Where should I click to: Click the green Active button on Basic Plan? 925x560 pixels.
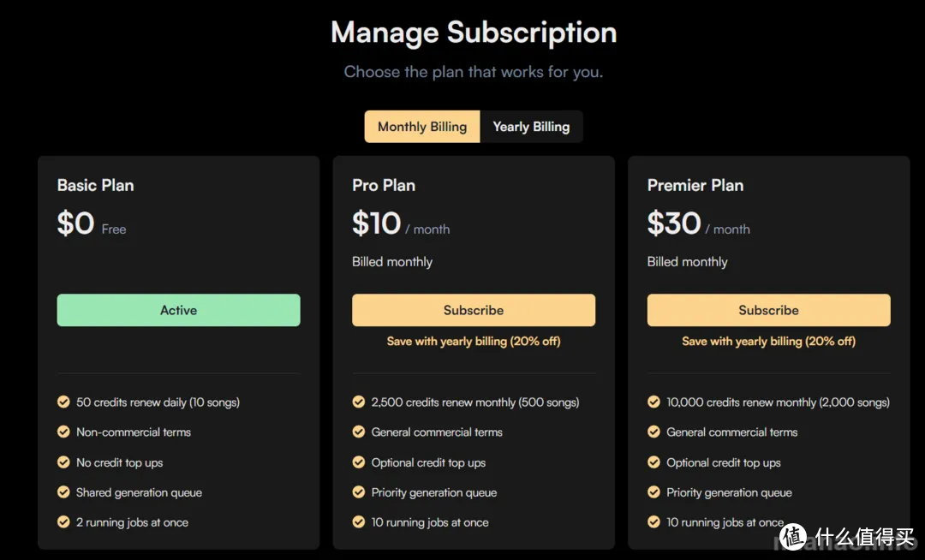click(179, 310)
